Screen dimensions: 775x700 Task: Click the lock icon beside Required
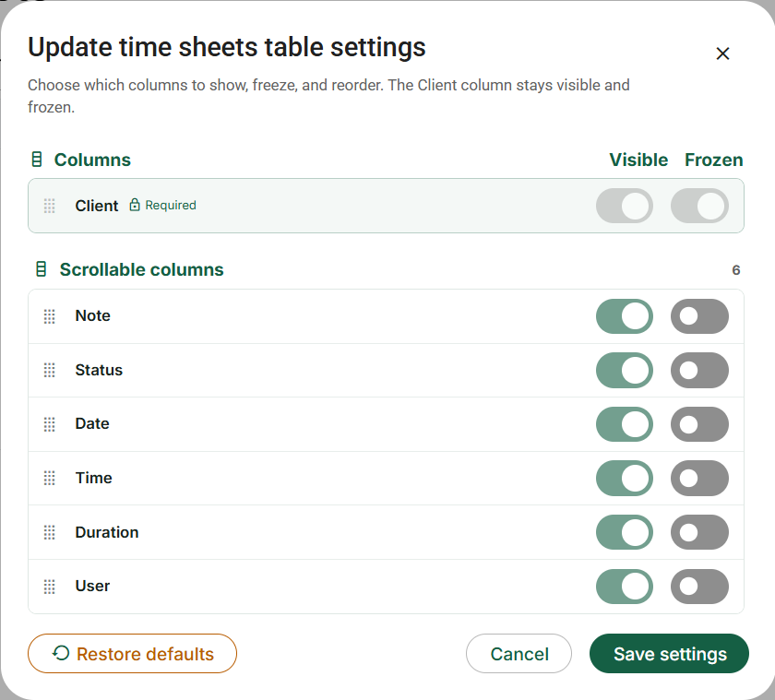(135, 205)
